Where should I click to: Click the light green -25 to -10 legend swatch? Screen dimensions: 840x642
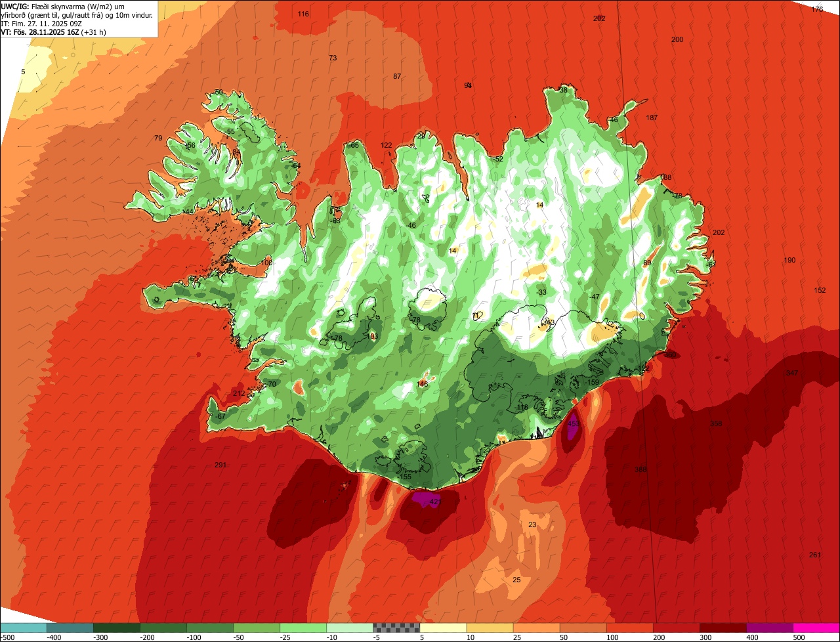pos(303,628)
